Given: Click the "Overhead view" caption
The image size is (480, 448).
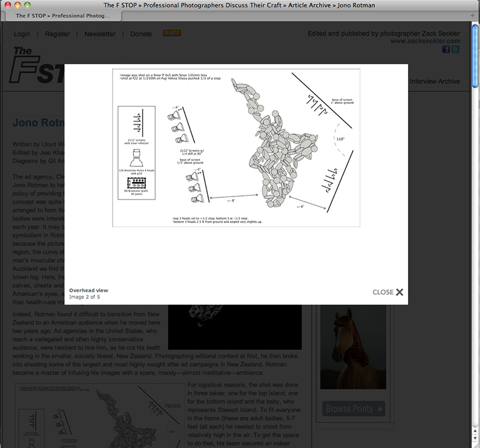Looking at the screenshot, I should 88,290.
